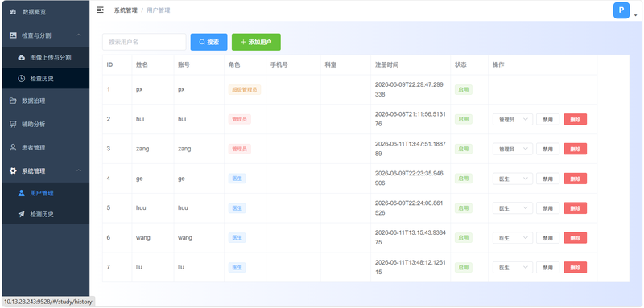The height and width of the screenshot is (308, 644).
Task: Click the plus icon in 添加用户 button
Action: point(243,42)
